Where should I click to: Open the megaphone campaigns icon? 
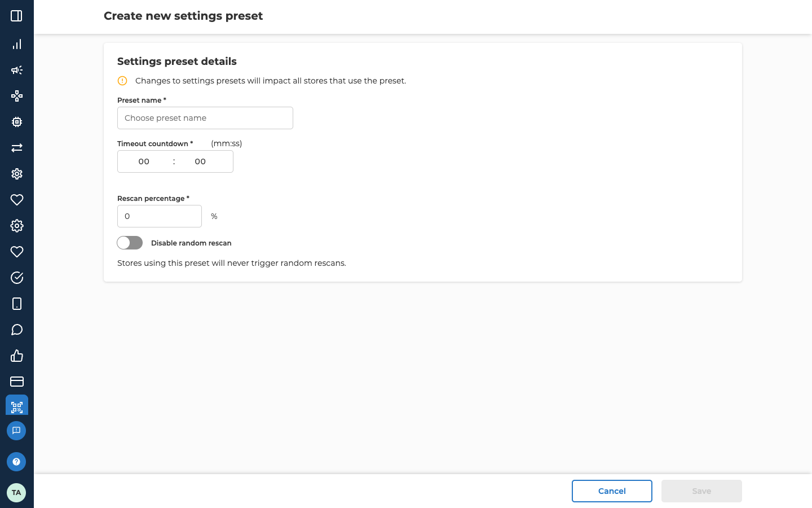coord(16,70)
